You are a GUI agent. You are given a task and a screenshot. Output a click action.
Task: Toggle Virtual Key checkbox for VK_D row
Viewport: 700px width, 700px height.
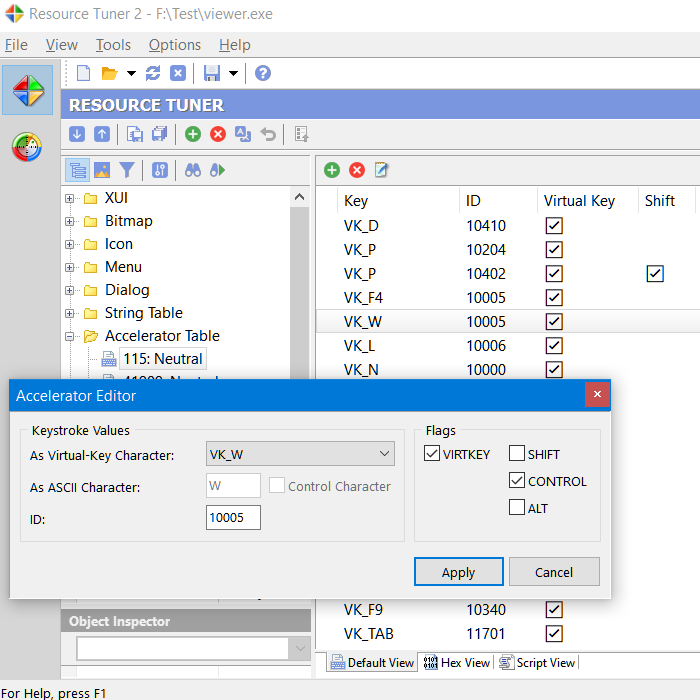tap(554, 226)
